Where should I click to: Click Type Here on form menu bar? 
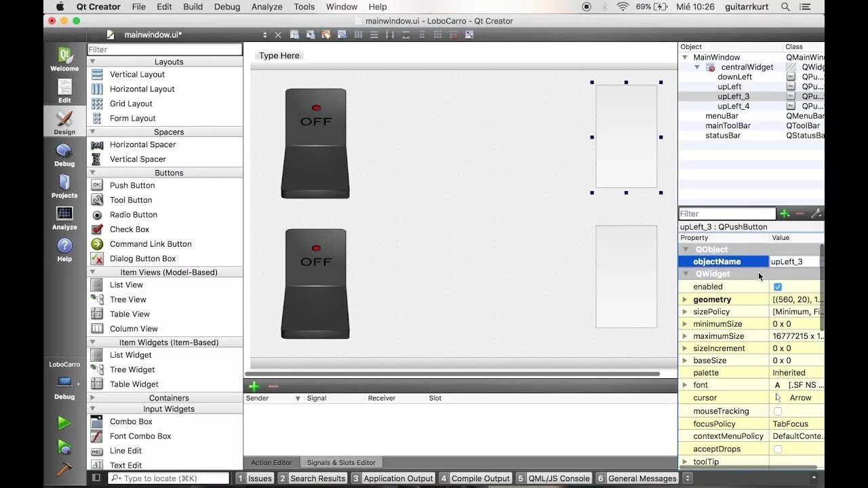tap(279, 56)
